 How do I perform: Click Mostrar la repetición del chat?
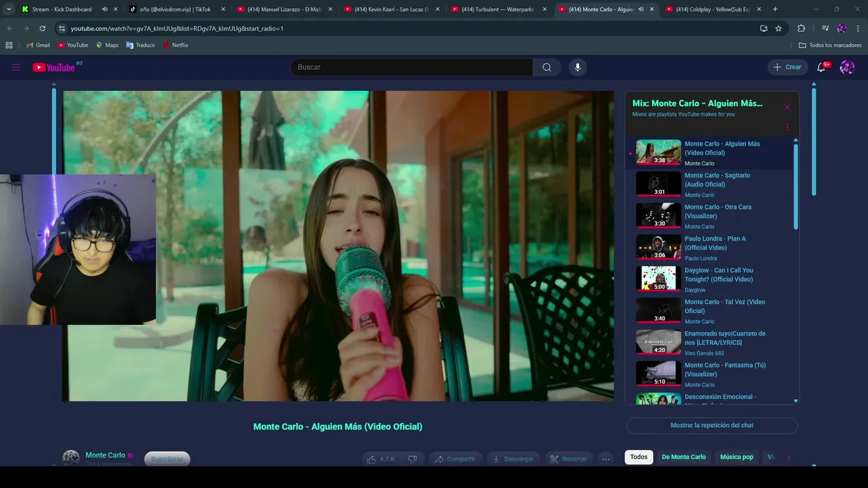pos(712,426)
